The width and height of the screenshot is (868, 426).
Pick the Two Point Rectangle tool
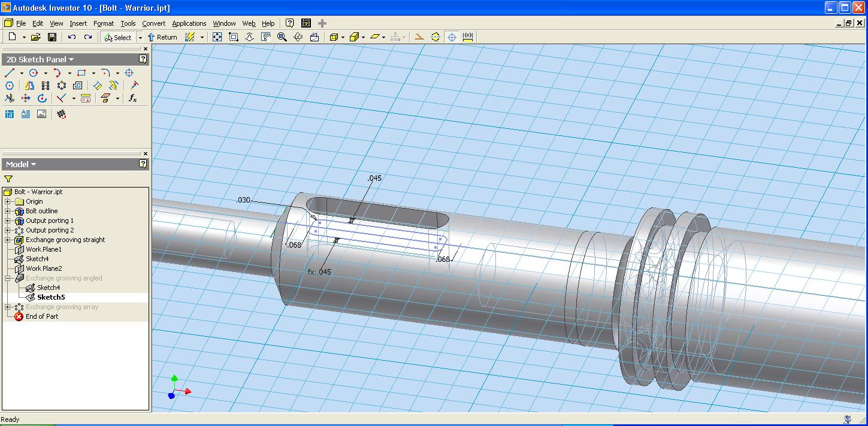(81, 73)
